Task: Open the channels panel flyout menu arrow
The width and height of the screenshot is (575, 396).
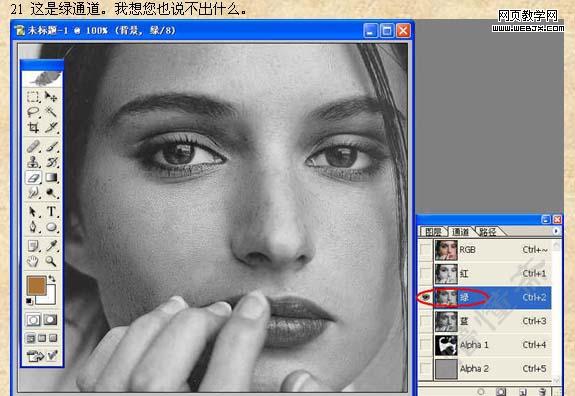Action: point(556,231)
